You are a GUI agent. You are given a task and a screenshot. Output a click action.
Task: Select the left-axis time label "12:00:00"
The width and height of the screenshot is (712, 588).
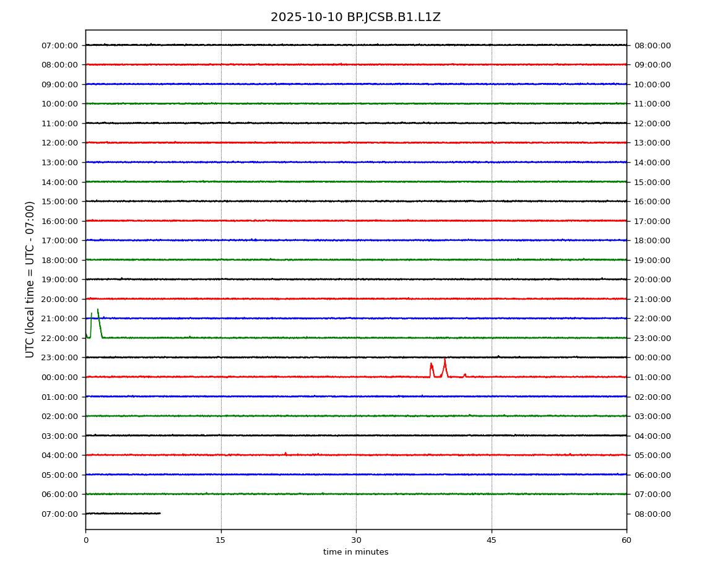59,143
